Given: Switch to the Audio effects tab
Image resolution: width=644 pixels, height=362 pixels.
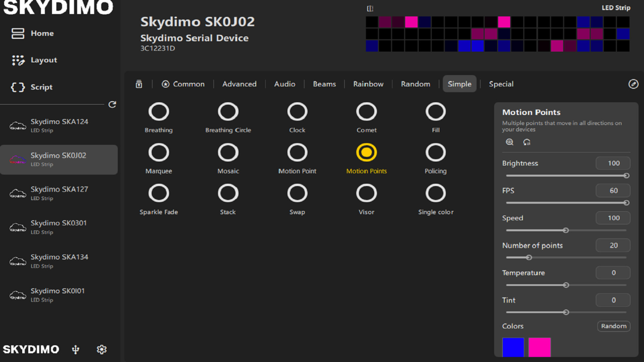Looking at the screenshot, I should pos(284,84).
